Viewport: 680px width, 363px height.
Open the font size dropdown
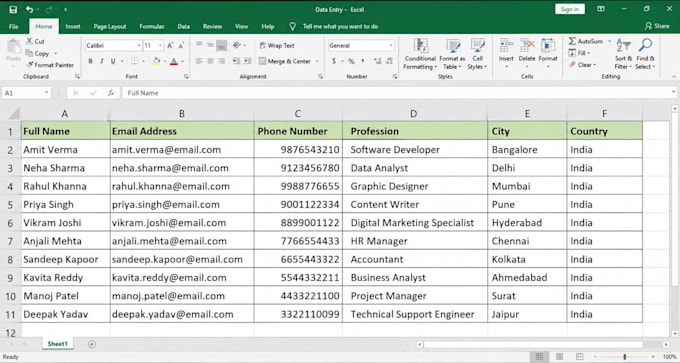[160, 46]
